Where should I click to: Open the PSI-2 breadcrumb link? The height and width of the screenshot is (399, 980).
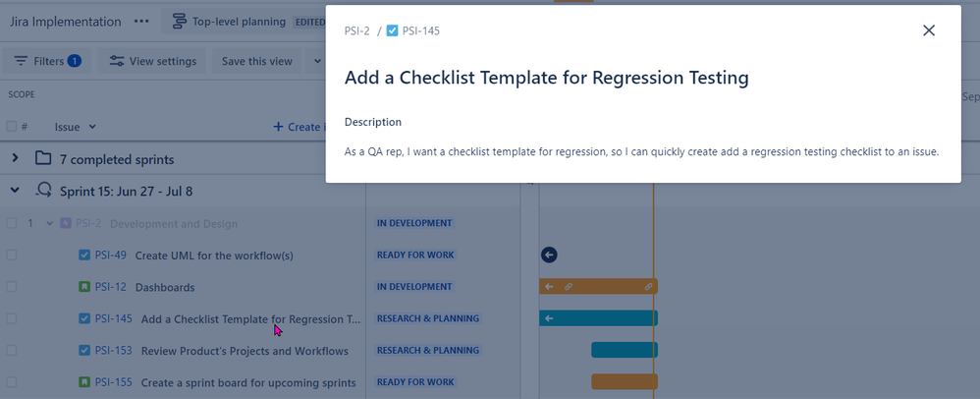click(x=356, y=30)
